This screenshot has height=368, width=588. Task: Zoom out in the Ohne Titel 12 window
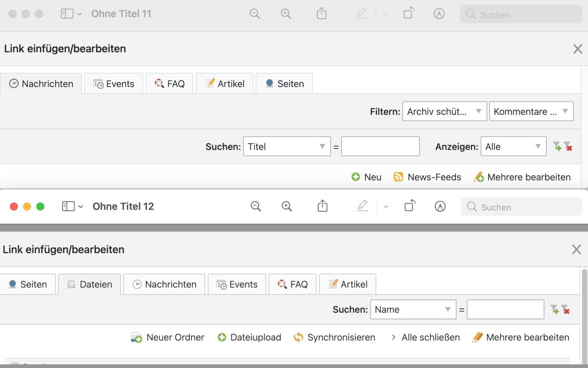256,206
